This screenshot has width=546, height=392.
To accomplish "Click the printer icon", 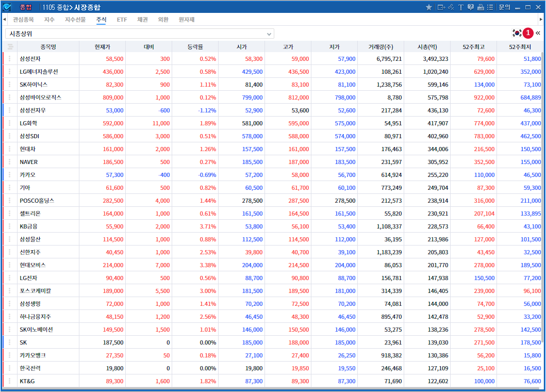I will coord(481,7).
